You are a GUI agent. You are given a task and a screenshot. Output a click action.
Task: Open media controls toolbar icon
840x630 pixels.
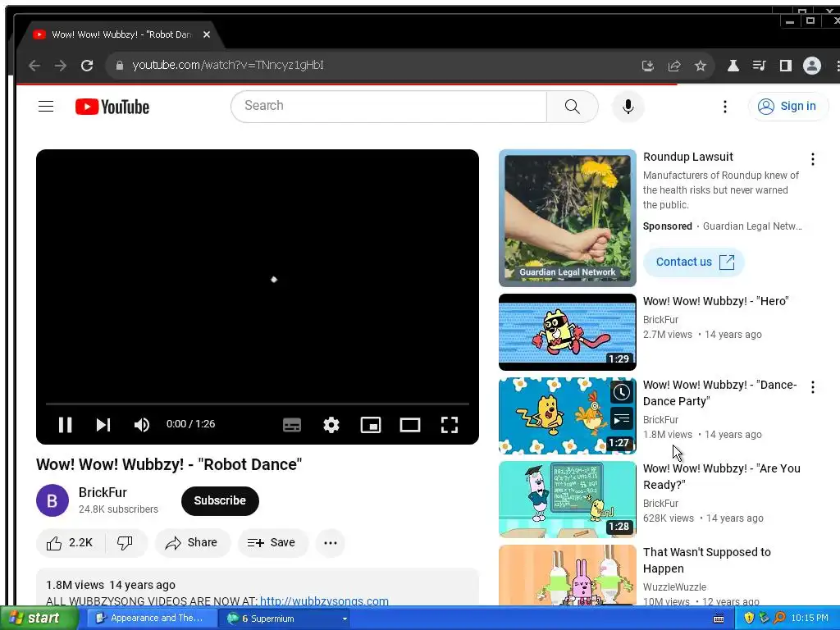pyautogui.click(x=759, y=66)
